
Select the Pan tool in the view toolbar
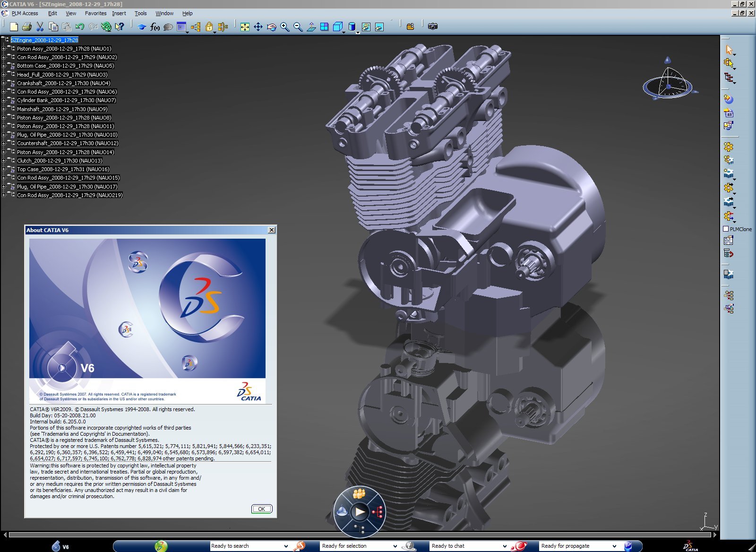258,27
